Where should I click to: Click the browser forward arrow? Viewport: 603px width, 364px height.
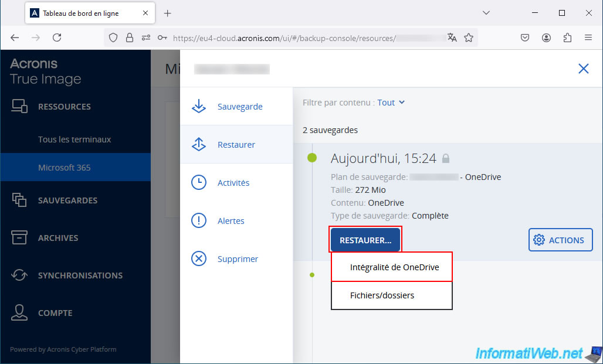[36, 38]
